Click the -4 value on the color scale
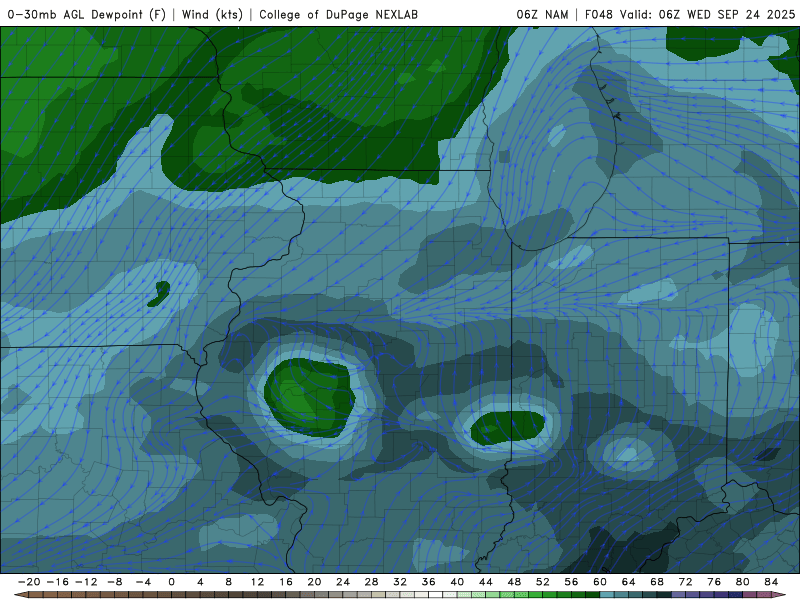 click(143, 582)
